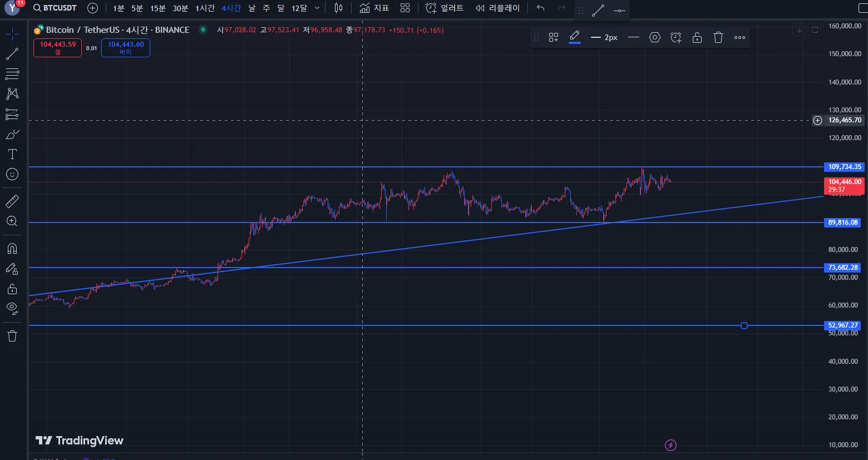Click the BTCUSDT symbol search field
The image size is (868, 460).
click(55, 8)
